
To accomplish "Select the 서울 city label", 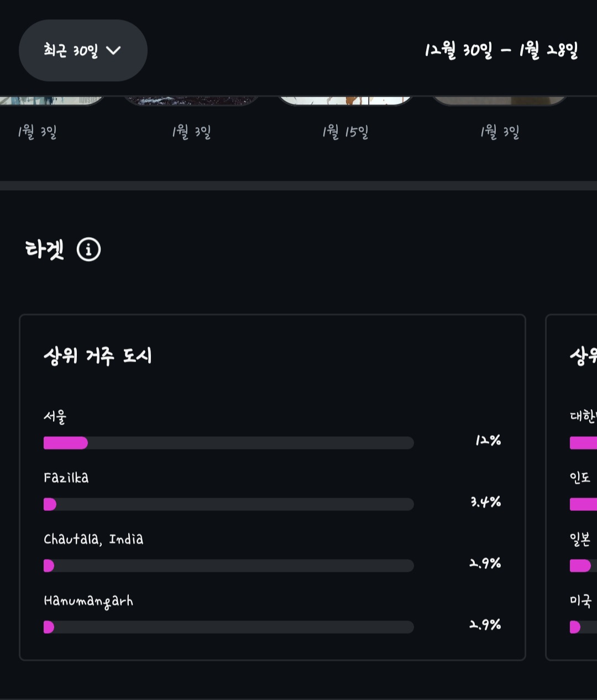I will point(55,416).
